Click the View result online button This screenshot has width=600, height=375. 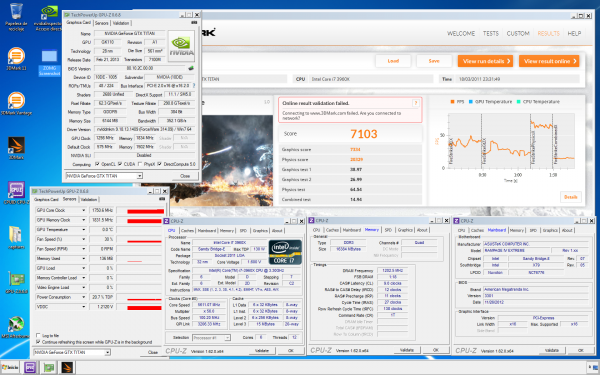click(549, 61)
